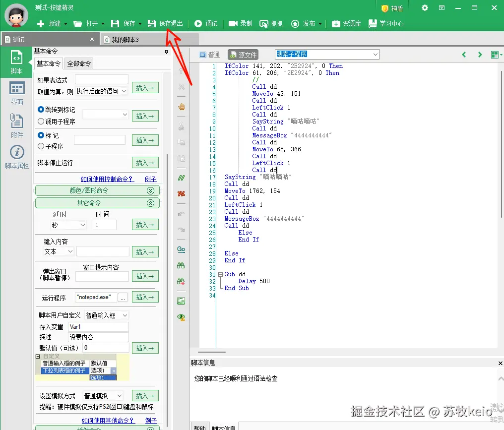Click the 窗口提示内容 input field
Screen dimensions: 504x430
(x=102, y=276)
